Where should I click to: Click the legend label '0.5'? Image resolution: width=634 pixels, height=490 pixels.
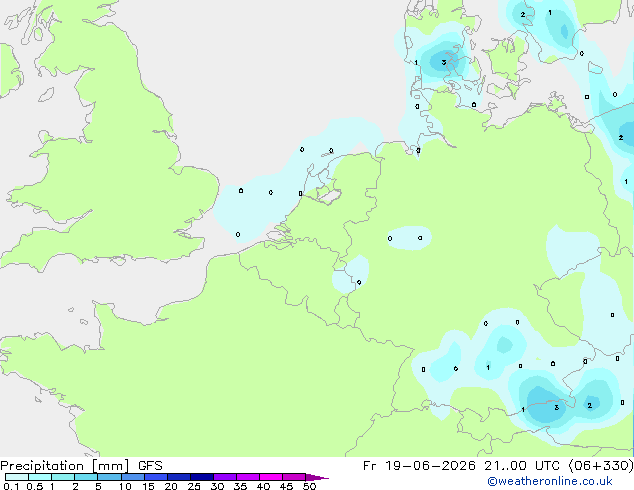click(34, 486)
